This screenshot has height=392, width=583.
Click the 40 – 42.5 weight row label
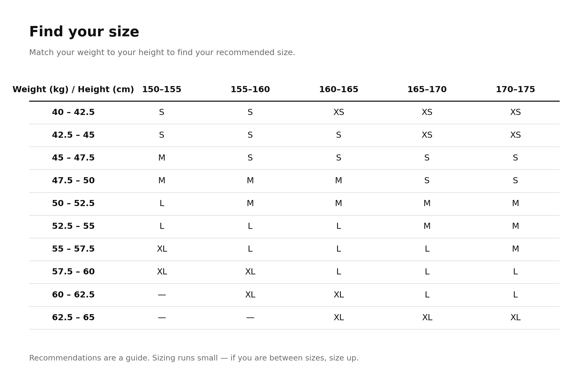(73, 113)
